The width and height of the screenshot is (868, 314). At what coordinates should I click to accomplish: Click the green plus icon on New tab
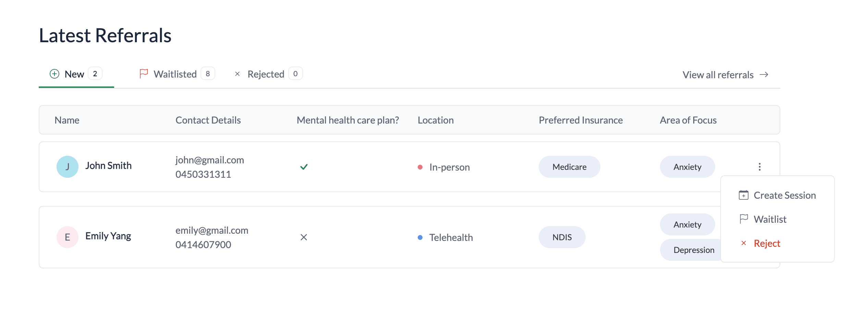54,74
